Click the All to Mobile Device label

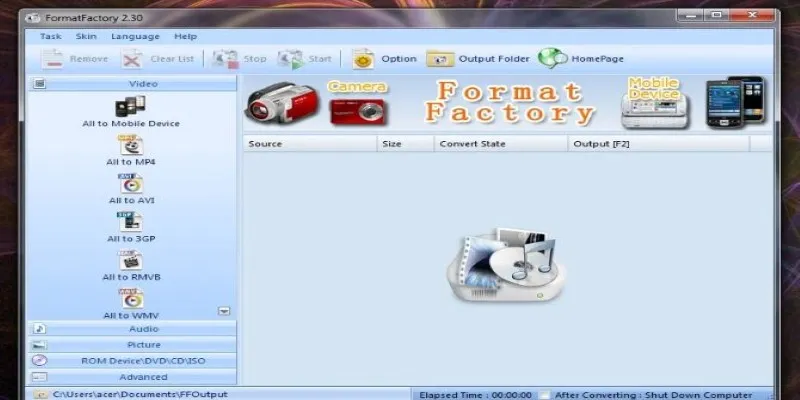pos(131,123)
